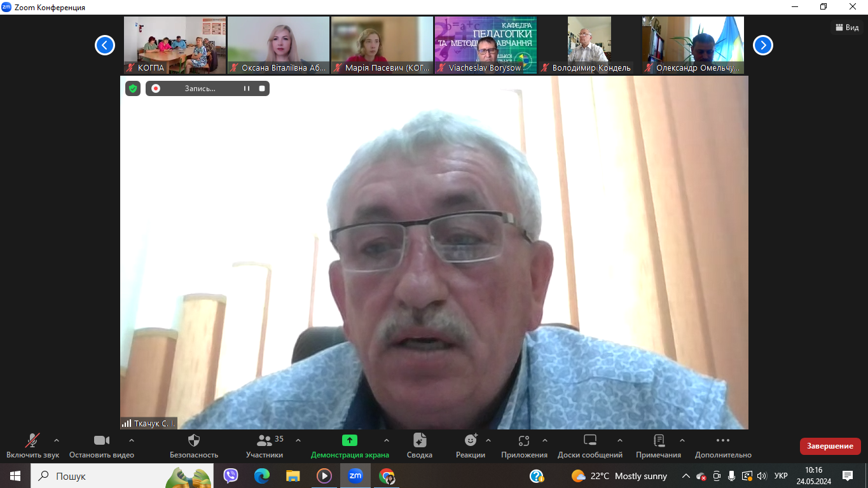Click the red Завершение button

(830, 446)
